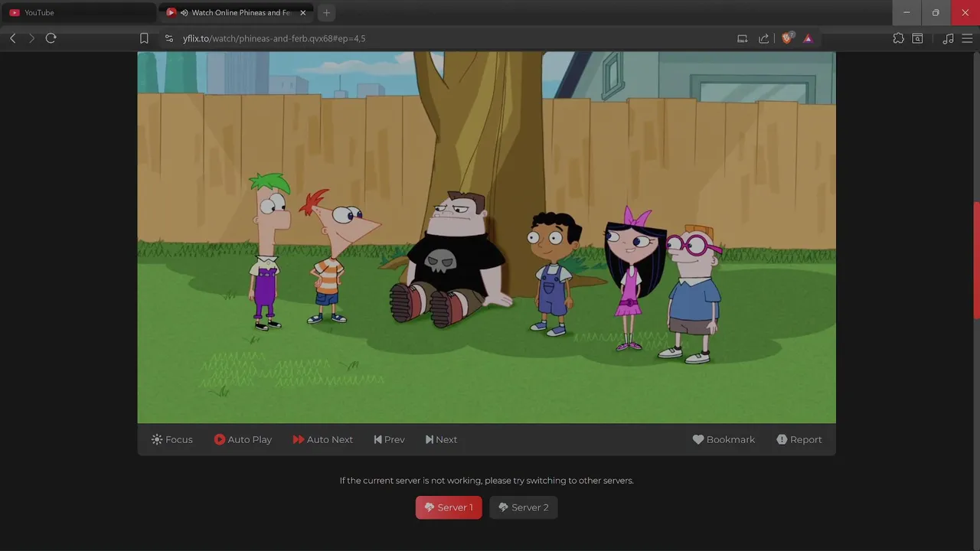Click the tab search window icon
The image size is (980, 551).
[x=917, y=38]
